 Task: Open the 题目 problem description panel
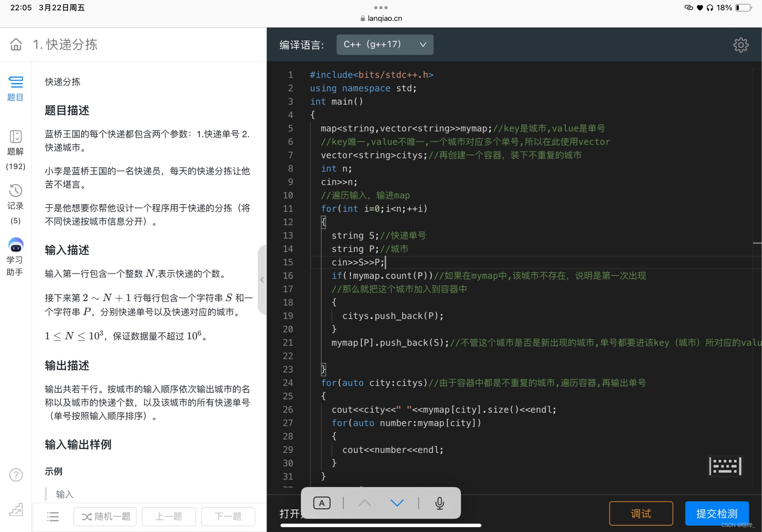pos(15,88)
